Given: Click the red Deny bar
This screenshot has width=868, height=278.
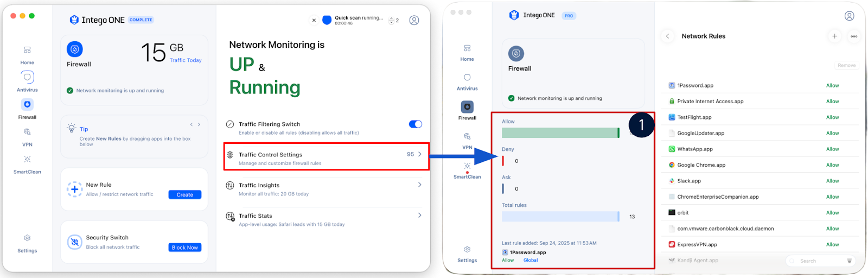Looking at the screenshot, I should 503,161.
